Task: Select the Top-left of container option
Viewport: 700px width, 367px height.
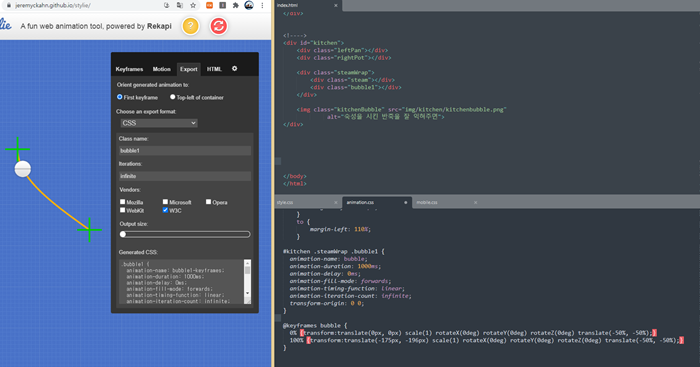Action: (x=172, y=97)
